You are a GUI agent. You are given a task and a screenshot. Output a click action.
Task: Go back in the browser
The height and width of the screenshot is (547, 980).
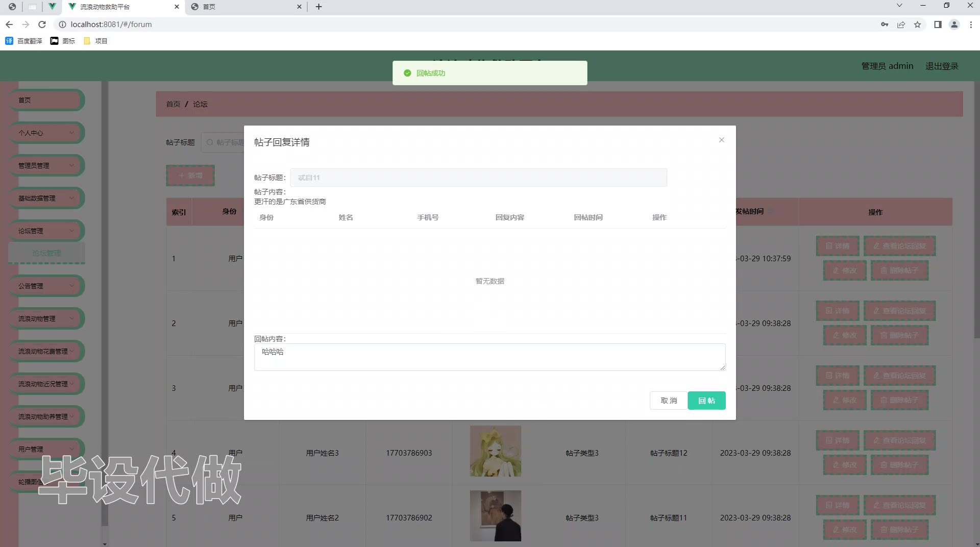9,24
